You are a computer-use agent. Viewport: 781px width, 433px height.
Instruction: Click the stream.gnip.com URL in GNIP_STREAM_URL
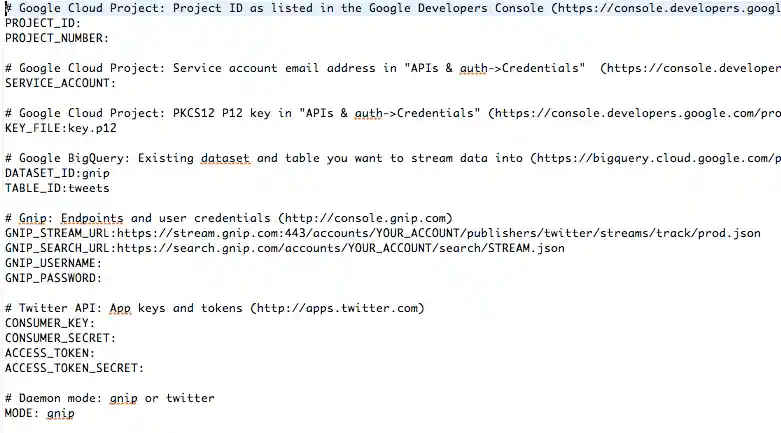438,233
